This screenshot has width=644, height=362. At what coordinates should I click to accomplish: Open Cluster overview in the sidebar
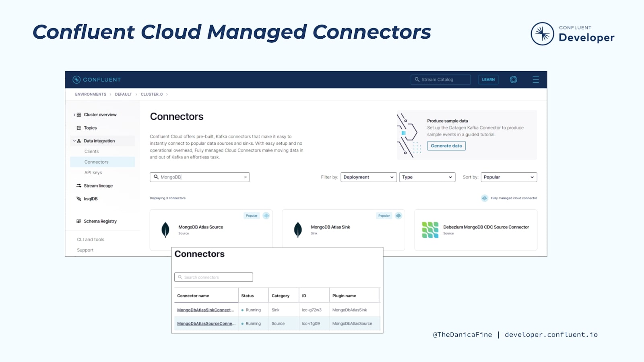[x=100, y=115]
